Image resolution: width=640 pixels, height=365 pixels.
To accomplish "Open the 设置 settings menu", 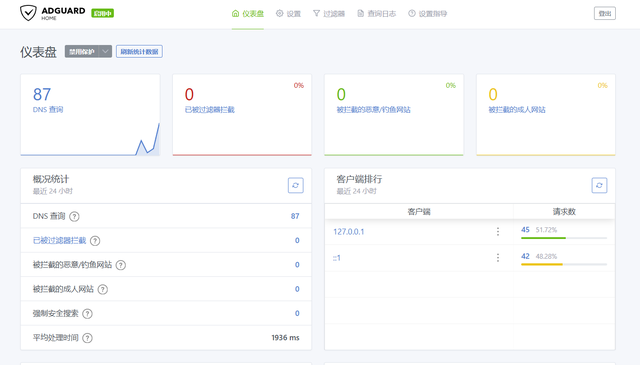I will click(x=288, y=13).
